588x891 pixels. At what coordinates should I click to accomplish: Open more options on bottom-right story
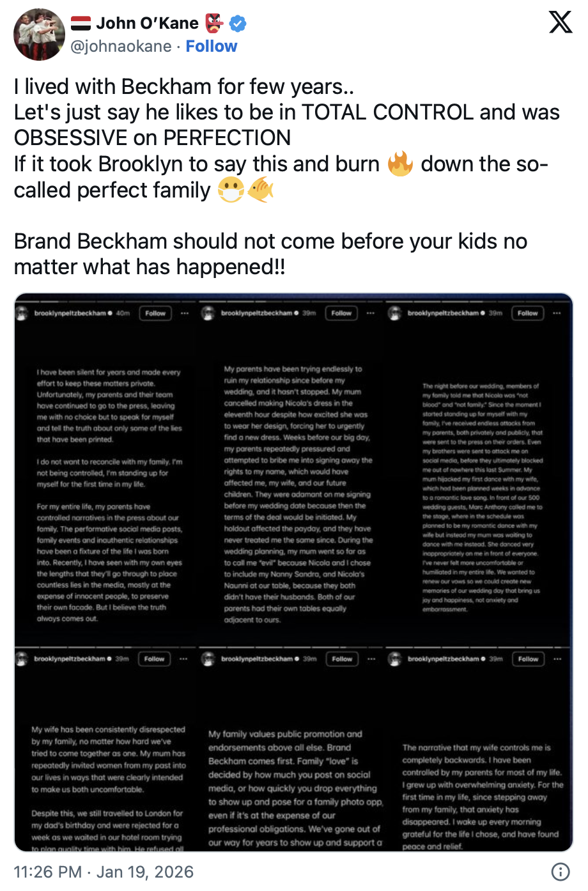pos(557,658)
